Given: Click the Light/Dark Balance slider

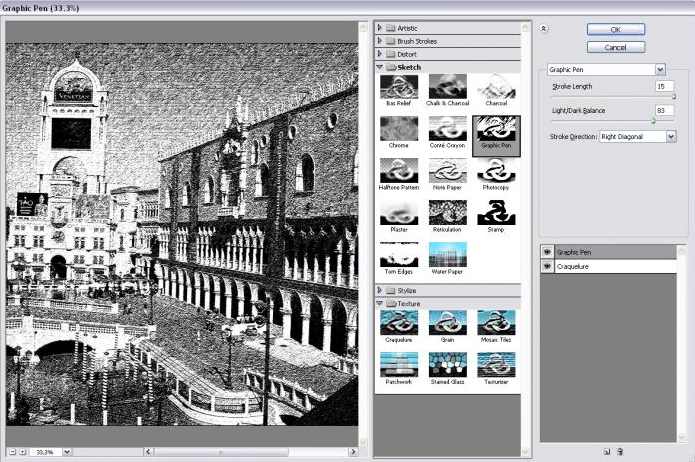Looking at the screenshot, I should pos(614,121).
